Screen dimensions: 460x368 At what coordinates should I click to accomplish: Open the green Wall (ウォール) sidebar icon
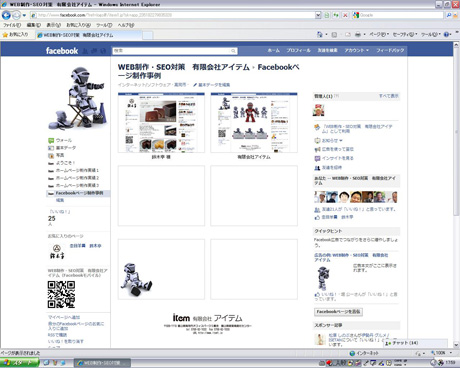tap(51, 141)
